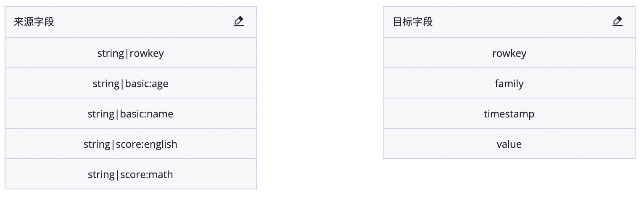Click the string type before basic:name
Screen dimensions: 644x197
pos(101,114)
